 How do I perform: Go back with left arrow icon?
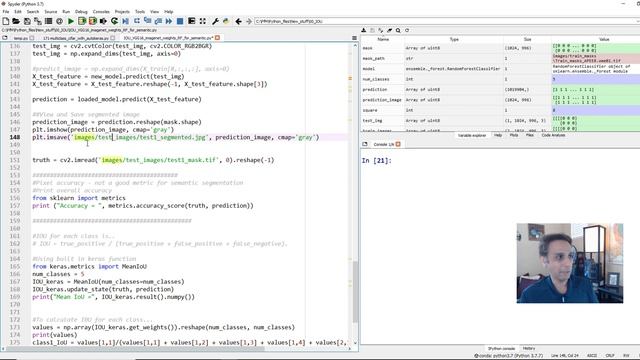(x=238, y=21)
